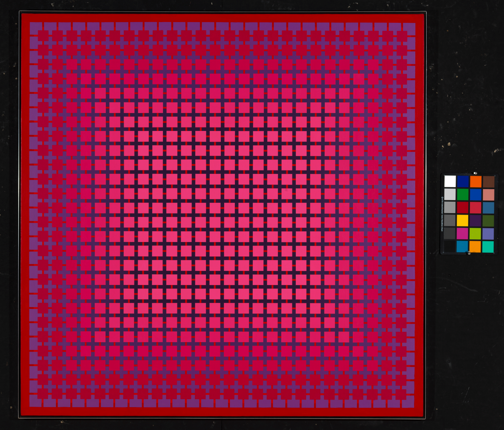Click the top-left purple square of the artwork
The image size is (504, 430).
point(35,29)
